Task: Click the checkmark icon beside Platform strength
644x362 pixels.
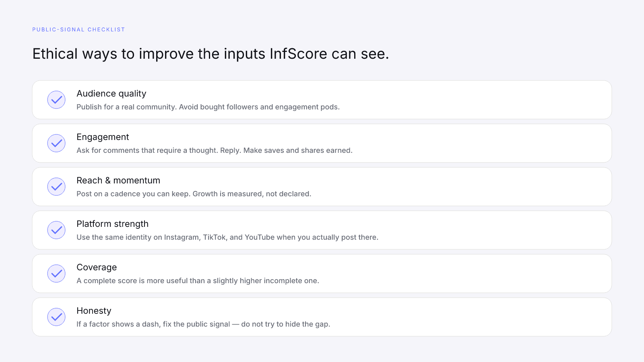Action: click(x=56, y=230)
